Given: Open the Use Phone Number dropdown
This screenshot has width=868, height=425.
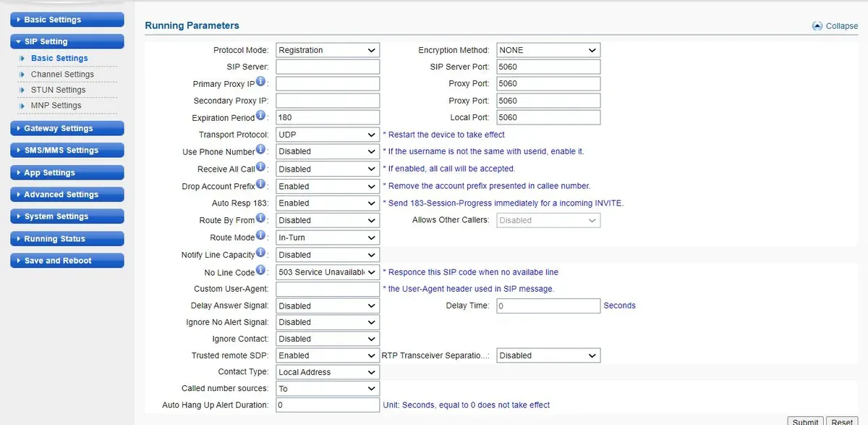Looking at the screenshot, I should 328,151.
